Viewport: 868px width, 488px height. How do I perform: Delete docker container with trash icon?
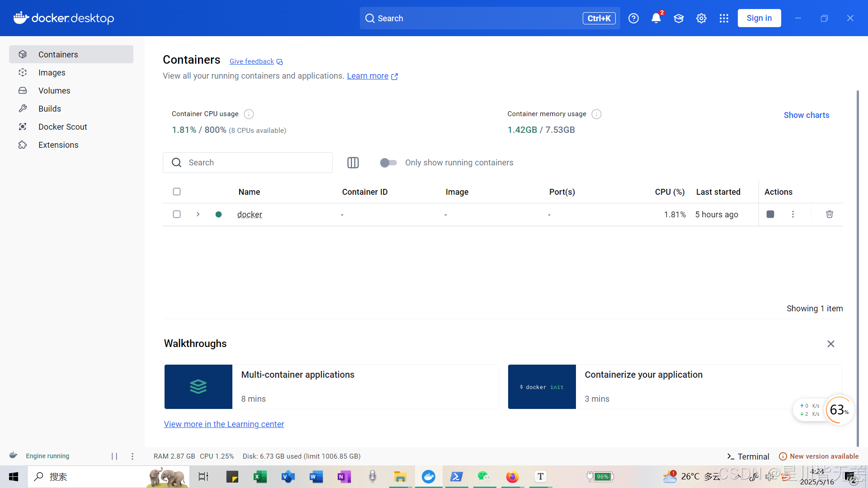click(830, 214)
